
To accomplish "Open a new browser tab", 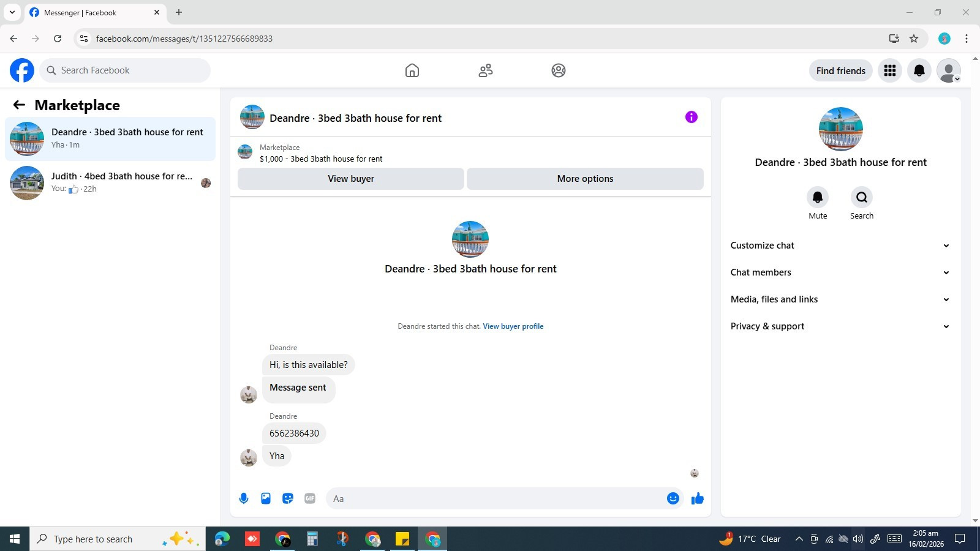I will [179, 12].
